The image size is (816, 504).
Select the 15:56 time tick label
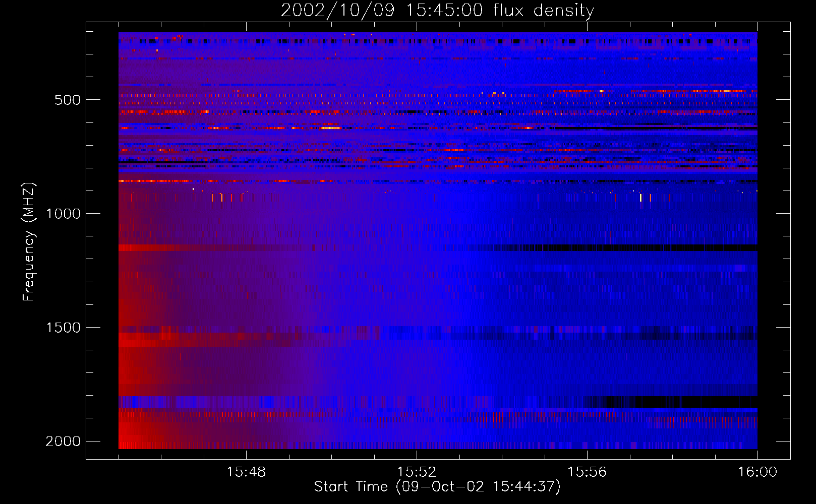tap(587, 472)
